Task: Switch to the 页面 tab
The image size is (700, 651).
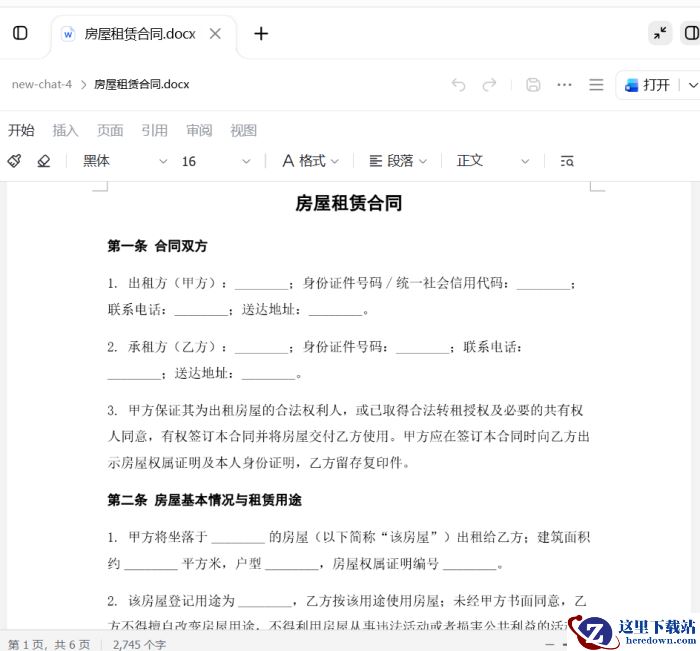Action: [x=110, y=130]
